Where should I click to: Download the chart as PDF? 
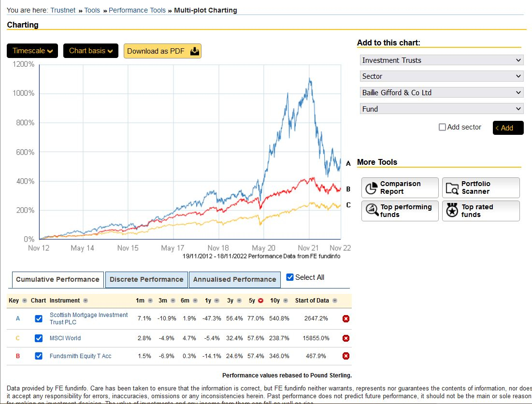162,51
